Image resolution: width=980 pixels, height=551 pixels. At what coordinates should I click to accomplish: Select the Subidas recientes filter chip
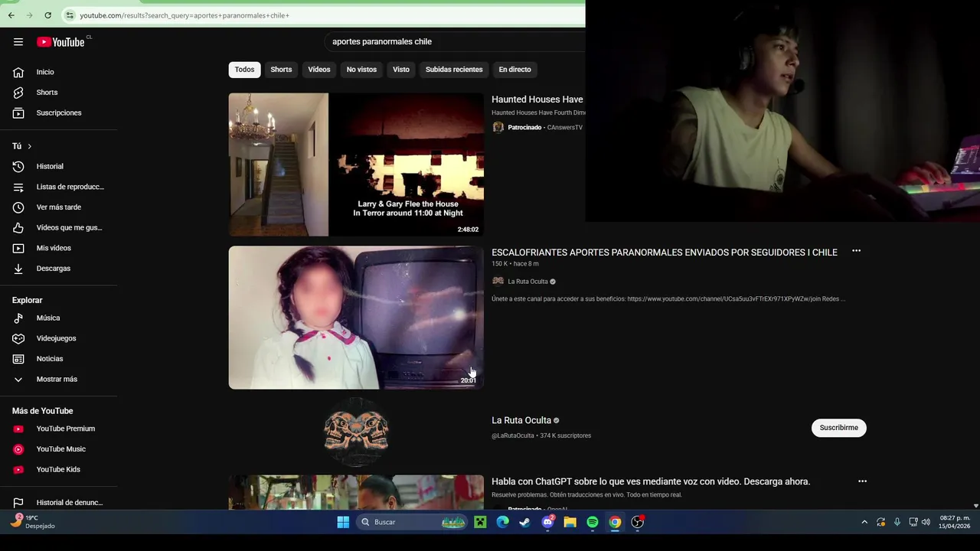point(454,70)
